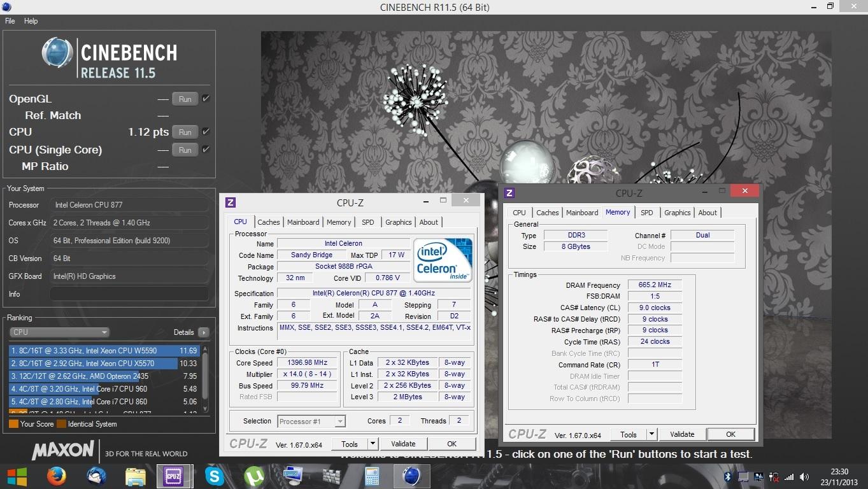Switch to SPD tab in left CPU-Z
Image resolution: width=868 pixels, height=489 pixels.
368,222
